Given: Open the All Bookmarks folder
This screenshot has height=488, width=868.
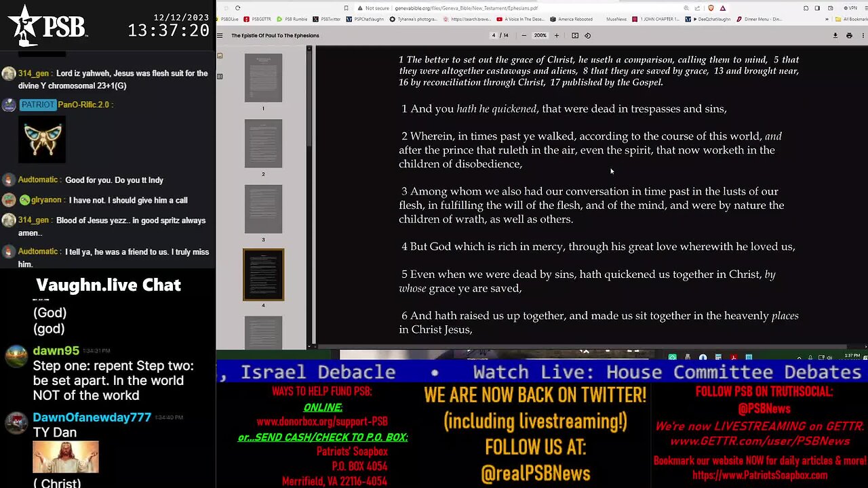Looking at the screenshot, I should [850, 19].
